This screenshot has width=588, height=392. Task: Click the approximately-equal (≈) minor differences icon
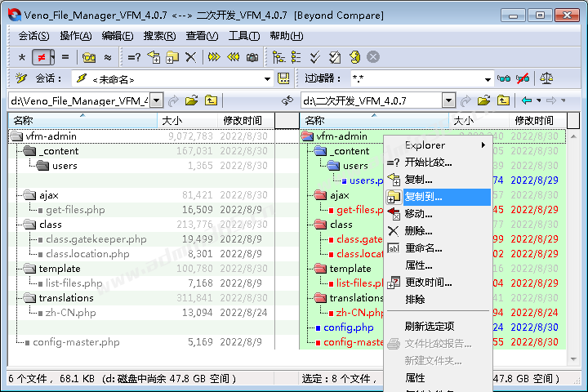point(108,57)
